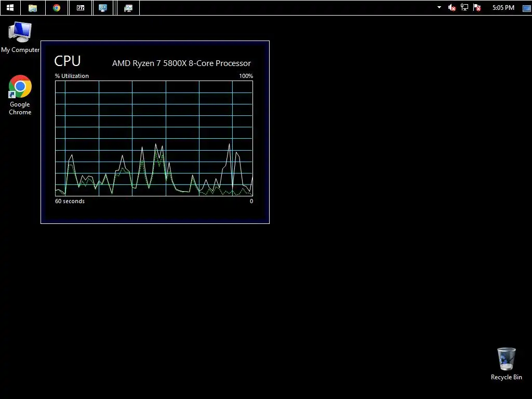This screenshot has width=532, height=399.
Task: Click the 60 seconds axis label
Action: click(70, 201)
